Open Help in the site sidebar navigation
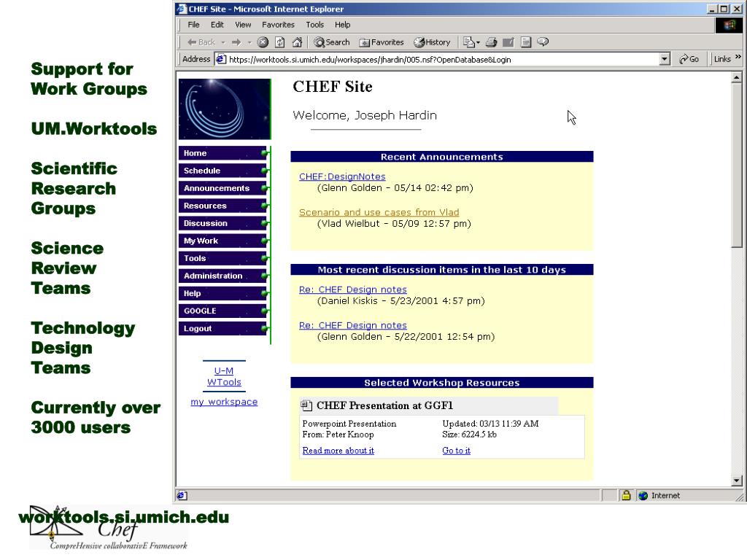This screenshot has width=747, height=560. point(223,294)
